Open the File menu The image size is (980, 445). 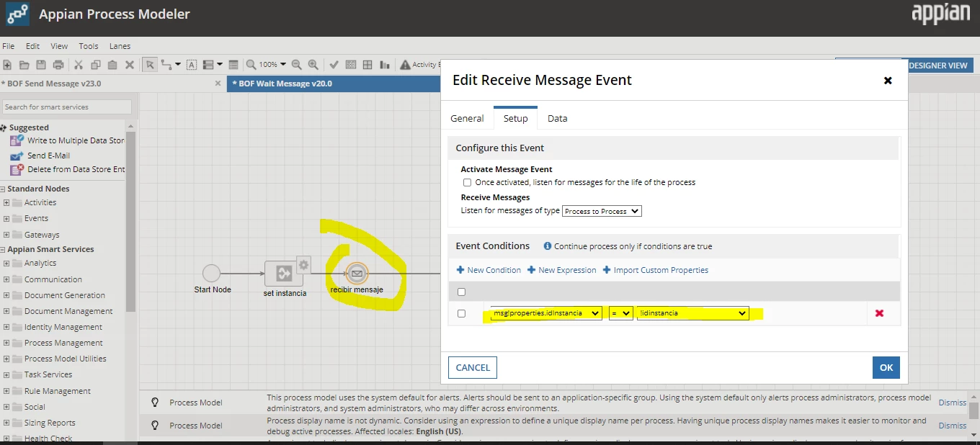coord(9,46)
